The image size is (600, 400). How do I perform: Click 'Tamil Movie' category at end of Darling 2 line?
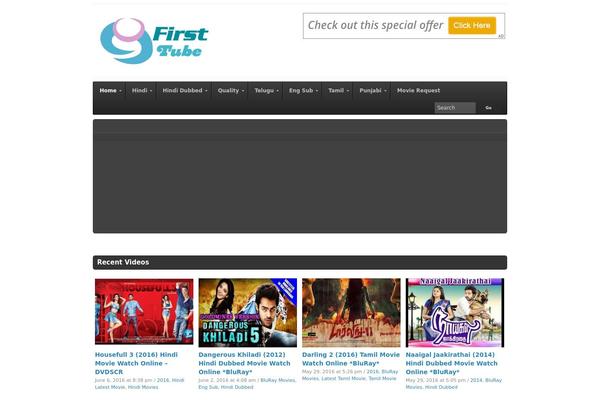pyautogui.click(x=382, y=378)
